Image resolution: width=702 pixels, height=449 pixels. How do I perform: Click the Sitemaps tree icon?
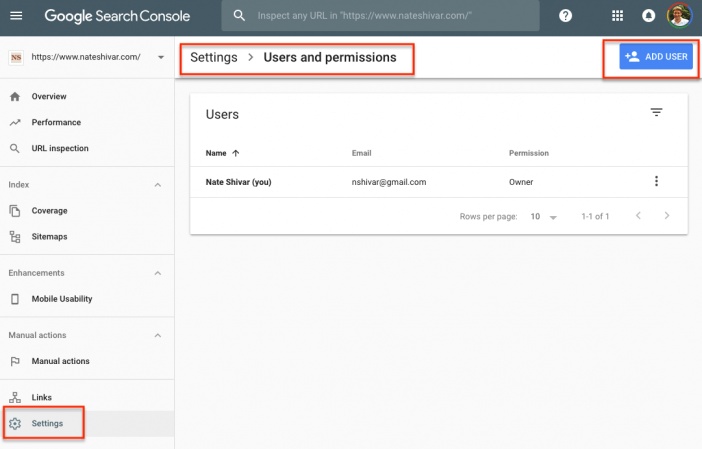pyautogui.click(x=15, y=236)
